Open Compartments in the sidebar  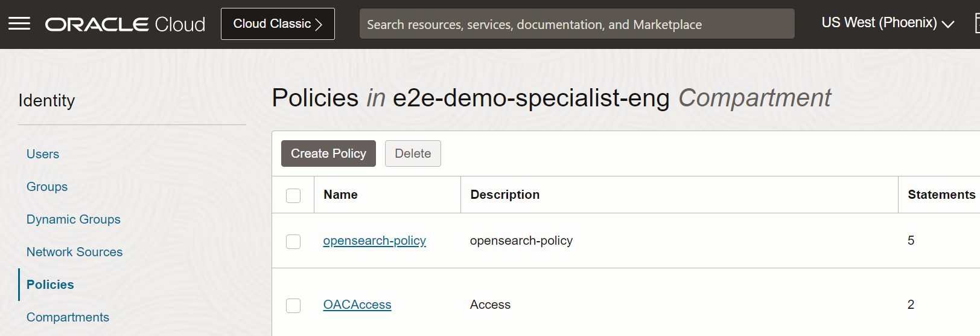point(68,317)
